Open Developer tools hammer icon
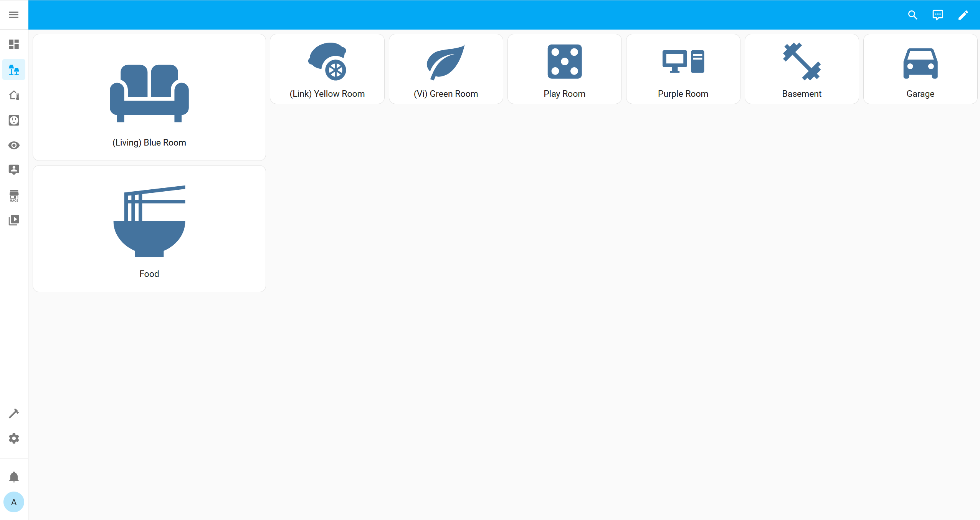 tap(14, 413)
